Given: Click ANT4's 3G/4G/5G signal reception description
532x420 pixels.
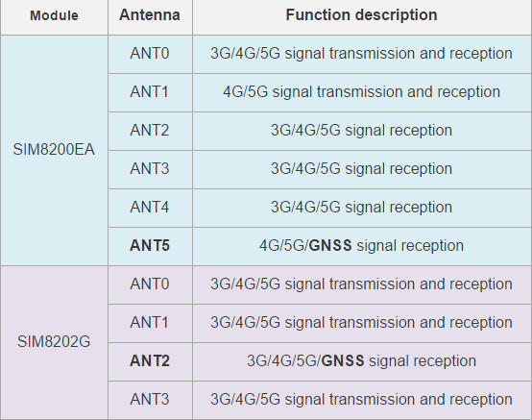Looking at the screenshot, I should [362, 208].
